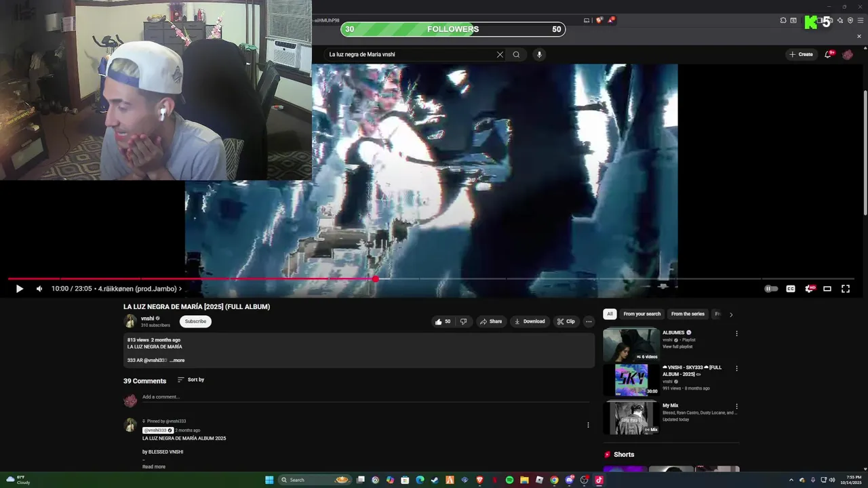Image resolution: width=868 pixels, height=488 pixels.
Task: Select the 'From the series' chip
Action: [688, 314]
